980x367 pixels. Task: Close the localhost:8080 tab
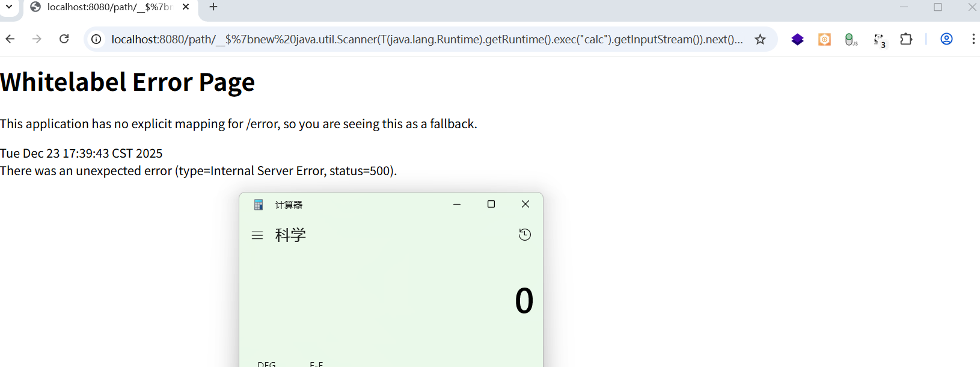tap(186, 7)
